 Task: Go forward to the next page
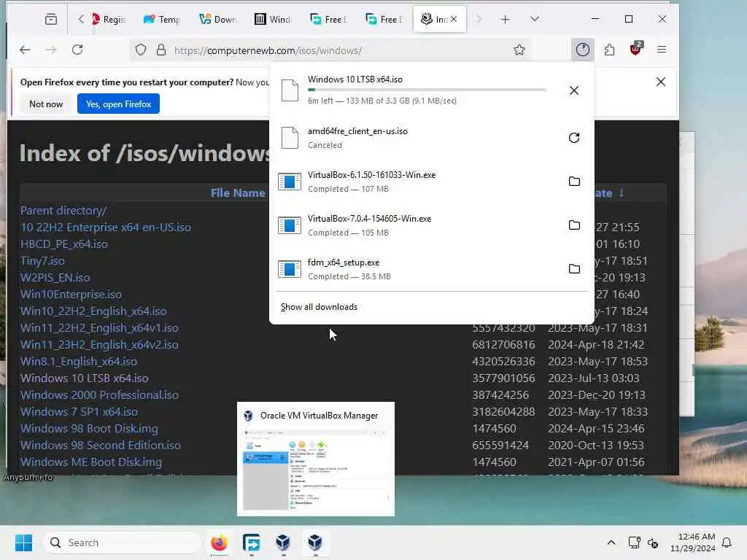coord(51,50)
